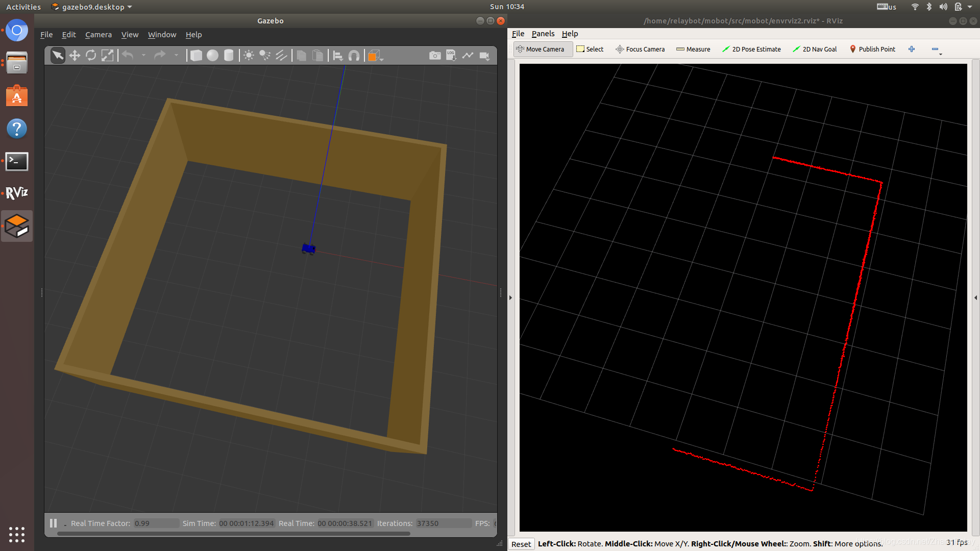Select the translate mode tool in Gazebo

click(75, 56)
